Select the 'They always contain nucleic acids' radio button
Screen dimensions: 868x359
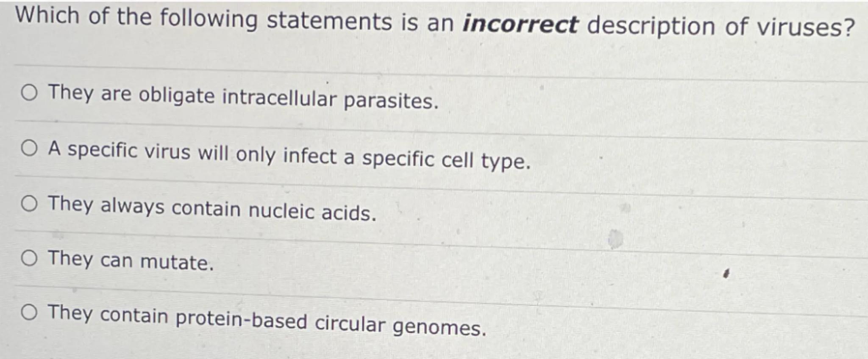tap(29, 204)
